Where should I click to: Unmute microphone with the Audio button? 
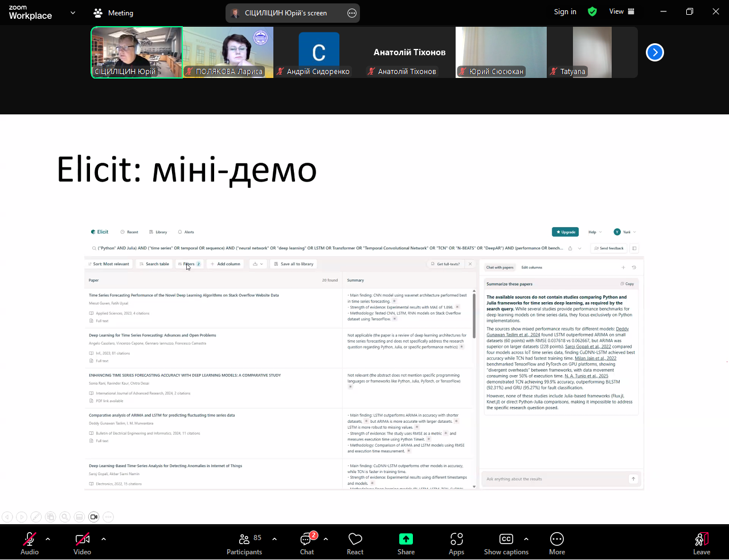30,542
